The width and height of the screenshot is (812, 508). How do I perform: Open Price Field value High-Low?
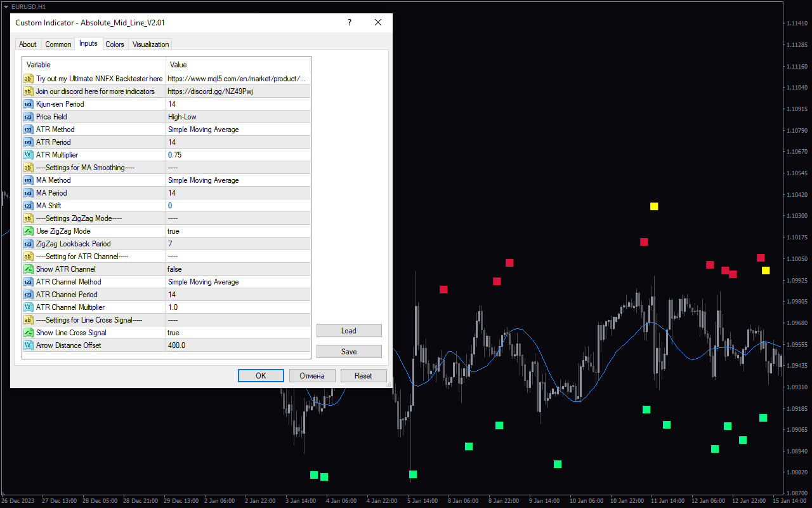[x=238, y=117]
